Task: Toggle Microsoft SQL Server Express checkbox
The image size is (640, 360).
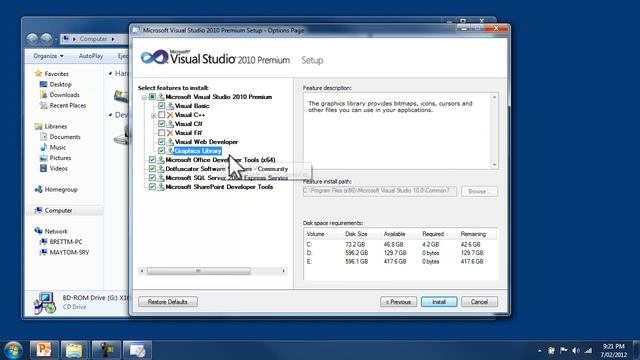Action: pos(152,178)
